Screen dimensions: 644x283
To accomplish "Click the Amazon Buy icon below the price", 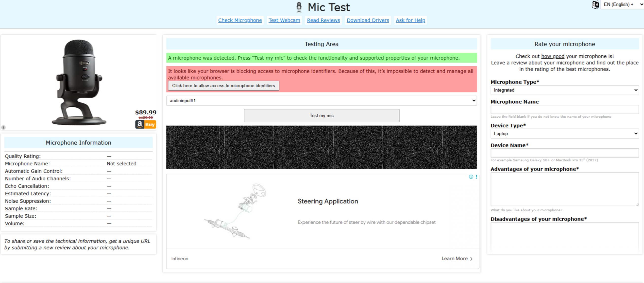I will tap(145, 124).
